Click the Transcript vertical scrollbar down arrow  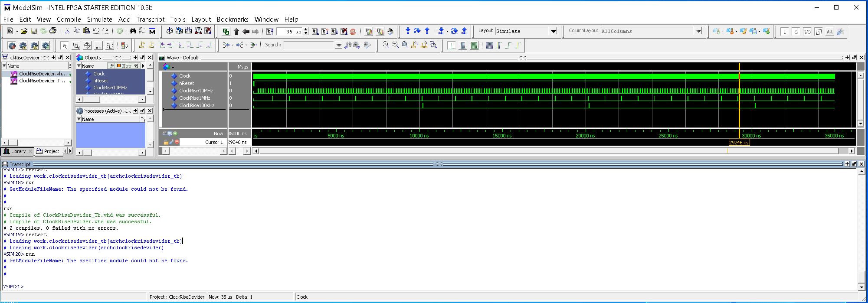(x=861, y=287)
